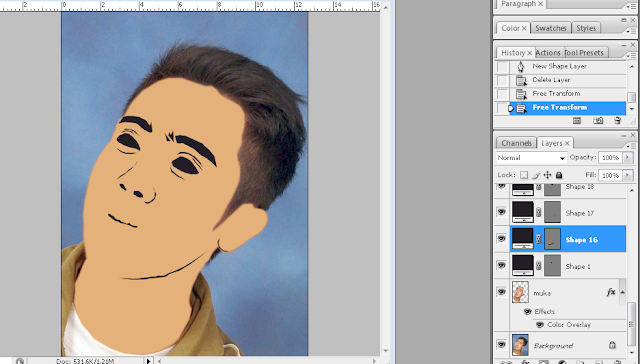Switch to the Styles tab

click(586, 28)
